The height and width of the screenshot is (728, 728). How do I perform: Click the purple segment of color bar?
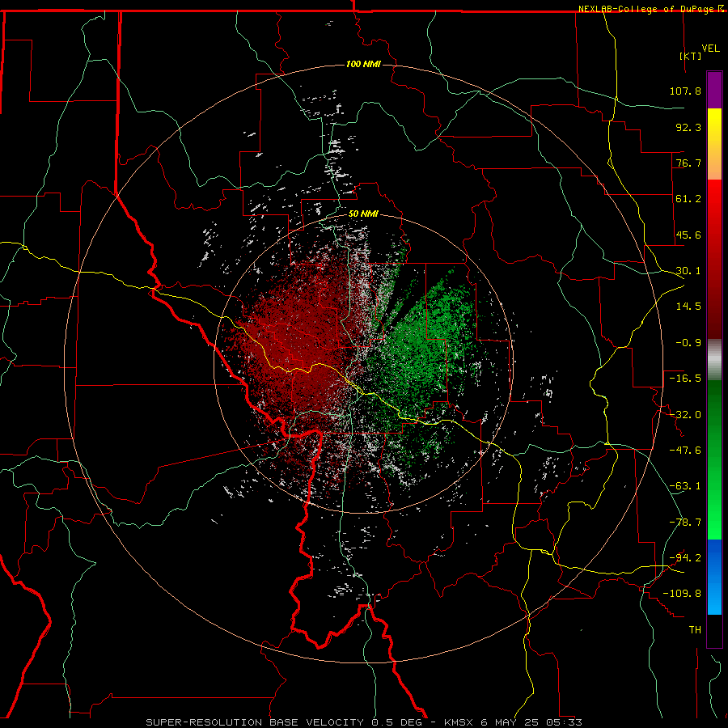tap(714, 90)
